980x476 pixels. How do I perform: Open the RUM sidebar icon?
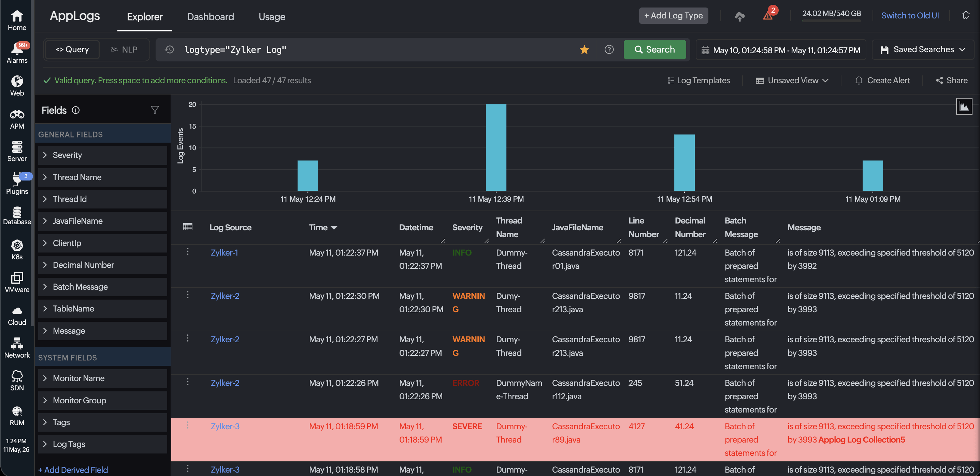[x=17, y=416]
